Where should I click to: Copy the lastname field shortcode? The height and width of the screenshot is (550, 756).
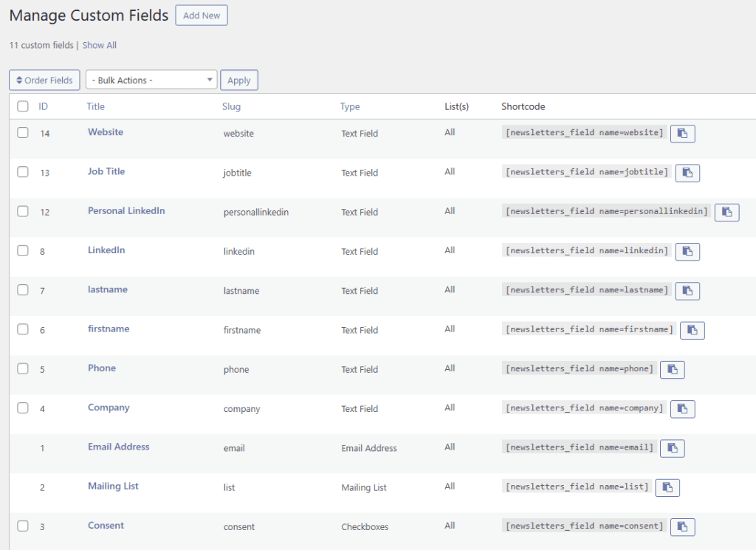[x=687, y=291]
